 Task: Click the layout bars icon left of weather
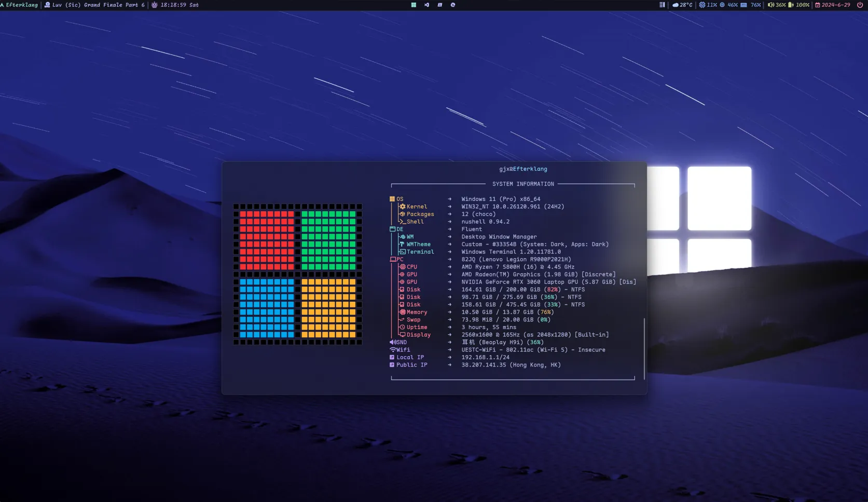[662, 5]
